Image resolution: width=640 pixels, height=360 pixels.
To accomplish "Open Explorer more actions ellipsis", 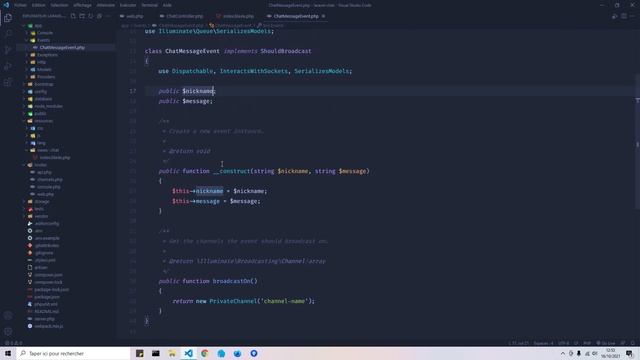I will tap(108, 16).
